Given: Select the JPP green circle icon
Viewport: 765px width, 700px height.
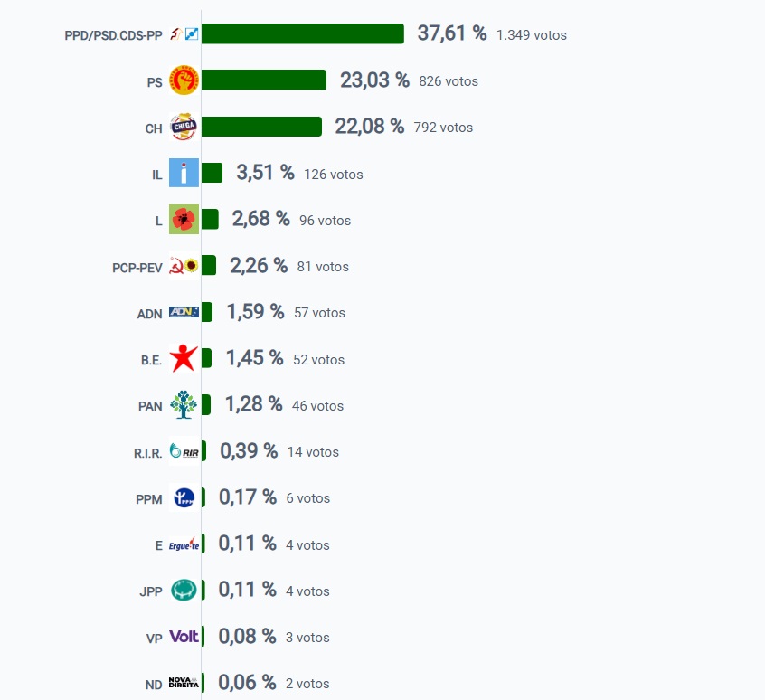Looking at the screenshot, I should tap(184, 591).
